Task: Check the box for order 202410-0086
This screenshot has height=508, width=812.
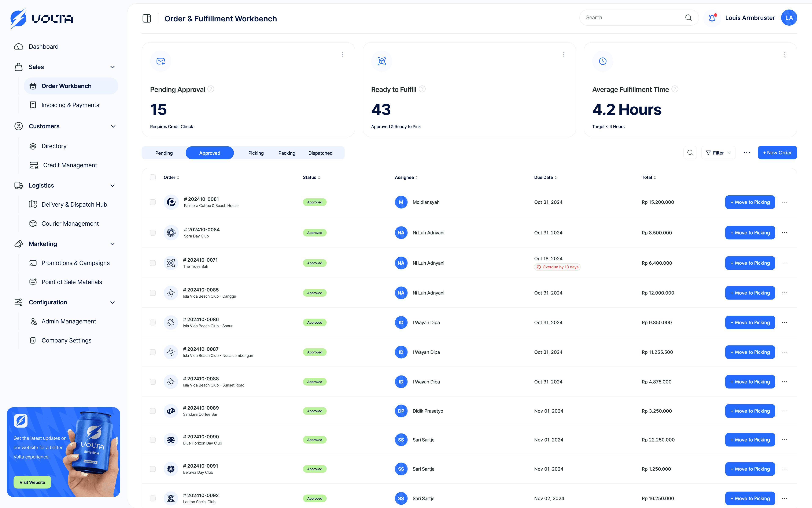Action: [153, 323]
